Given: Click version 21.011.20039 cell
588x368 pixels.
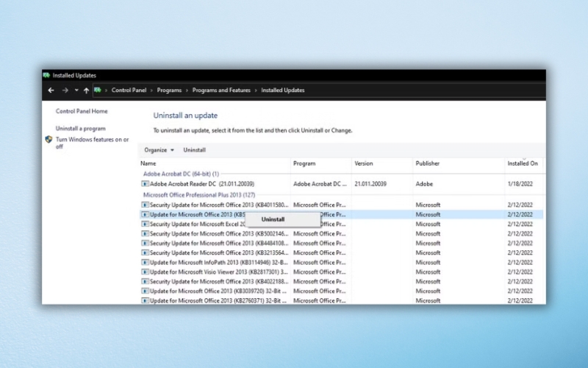Looking at the screenshot, I should (x=370, y=184).
